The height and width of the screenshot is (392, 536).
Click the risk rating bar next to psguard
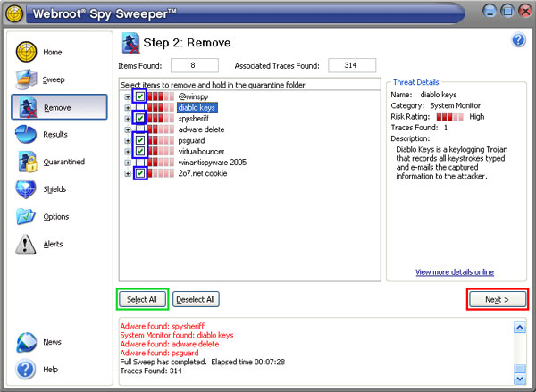(x=161, y=140)
